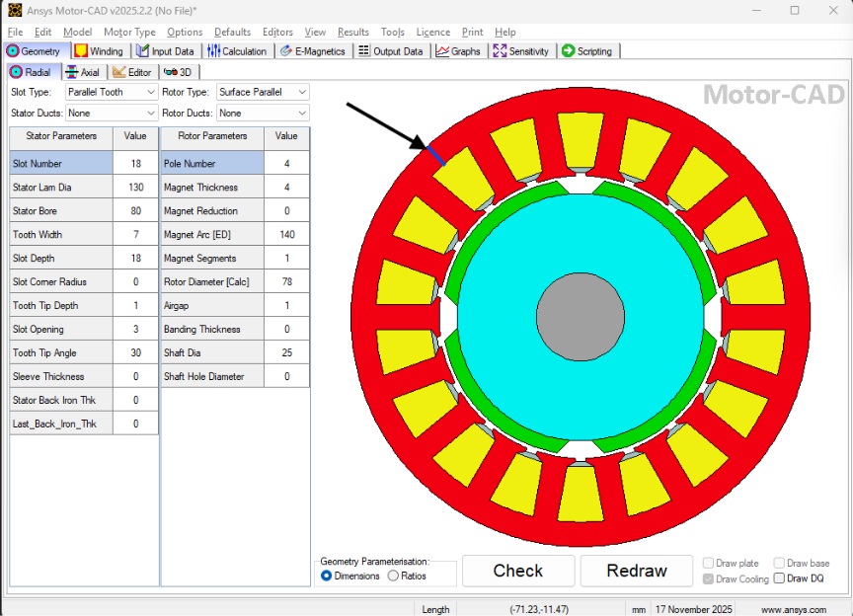
Task: Enable the Draw DQ checkbox
Action: (x=780, y=578)
